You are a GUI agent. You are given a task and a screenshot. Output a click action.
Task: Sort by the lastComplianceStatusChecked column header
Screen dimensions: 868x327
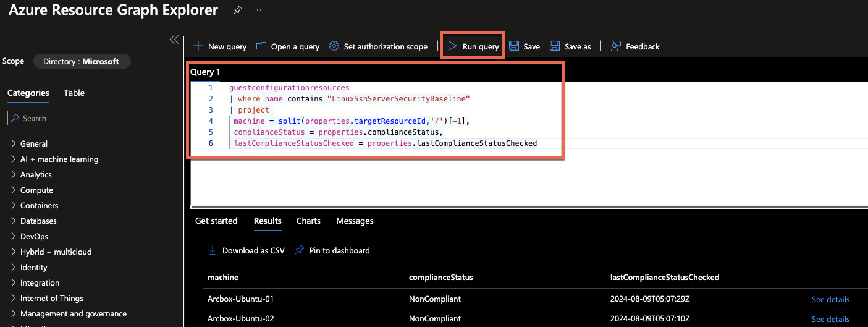665,278
